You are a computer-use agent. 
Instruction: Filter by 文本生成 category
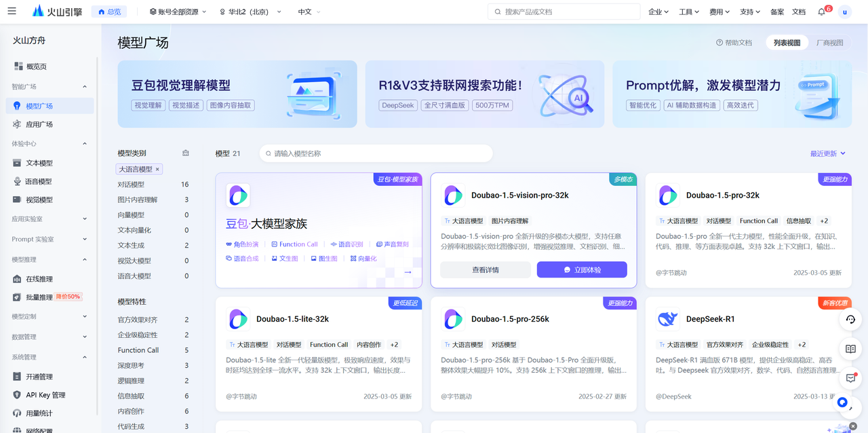point(153,246)
